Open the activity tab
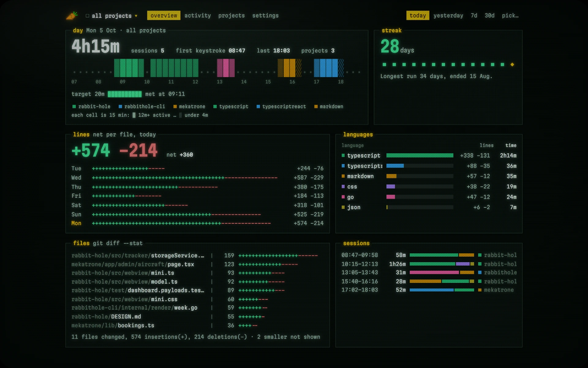 pos(198,16)
